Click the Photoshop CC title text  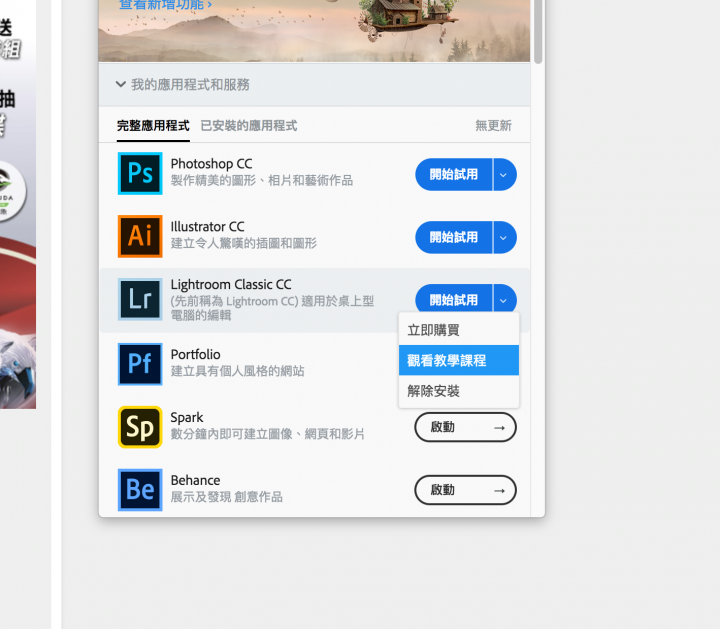211,164
